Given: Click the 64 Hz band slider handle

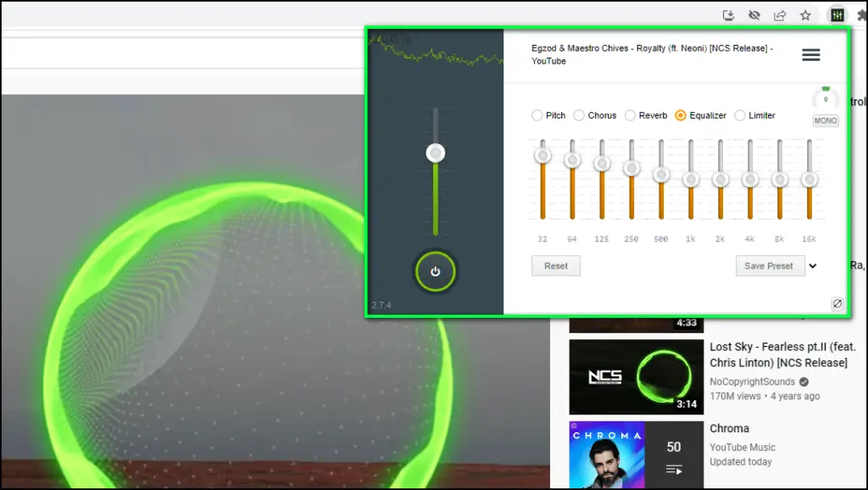Looking at the screenshot, I should [572, 160].
